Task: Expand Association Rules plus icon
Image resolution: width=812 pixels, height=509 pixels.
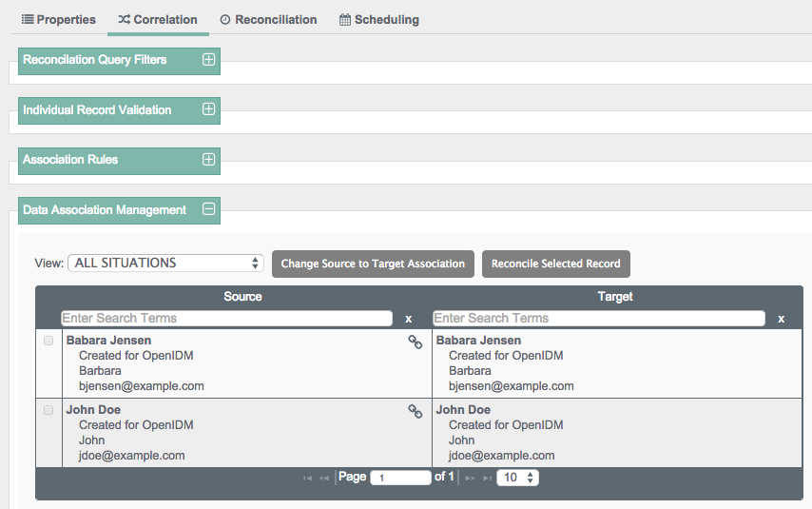Action: [208, 160]
